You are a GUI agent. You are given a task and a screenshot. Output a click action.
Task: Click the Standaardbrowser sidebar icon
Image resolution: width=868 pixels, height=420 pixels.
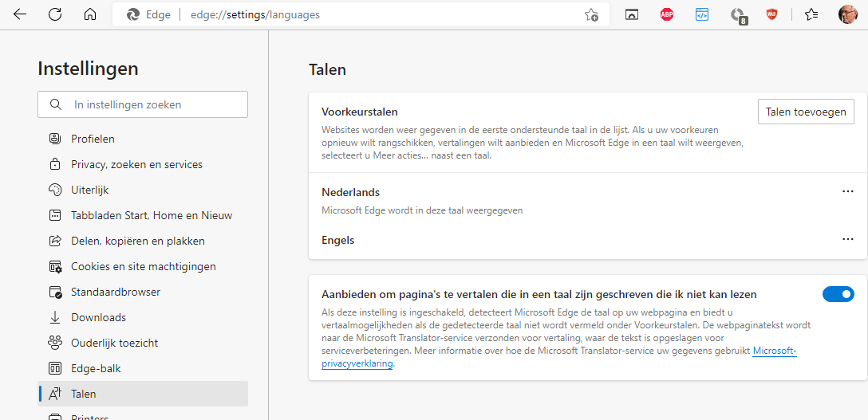point(55,292)
